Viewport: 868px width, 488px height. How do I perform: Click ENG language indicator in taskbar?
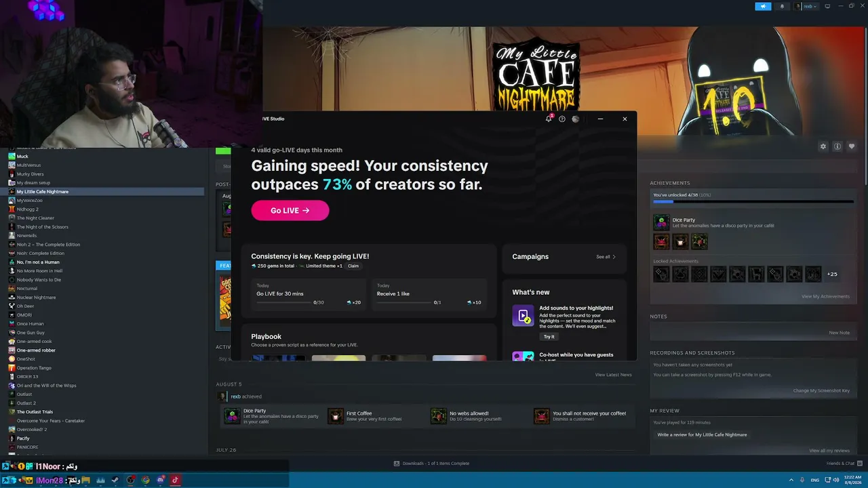pyautogui.click(x=815, y=480)
